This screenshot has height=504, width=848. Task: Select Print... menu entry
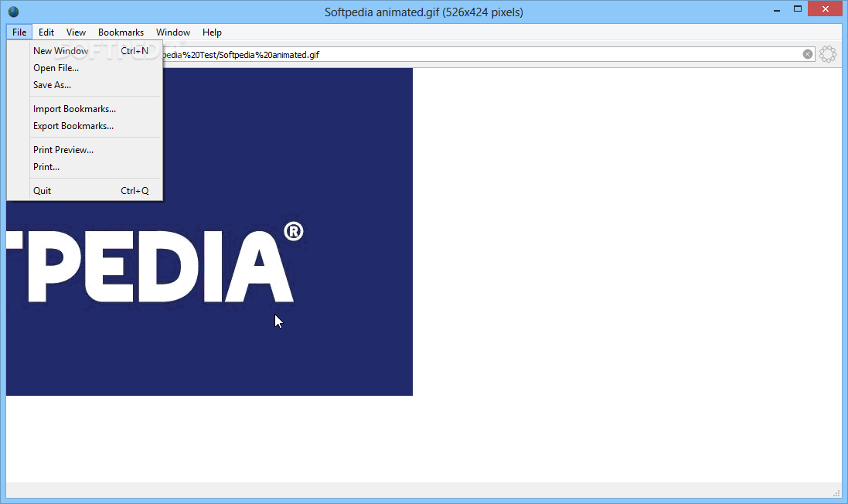click(85, 167)
